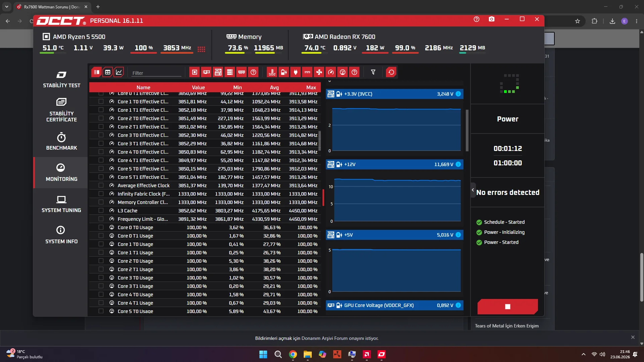Tick the Core 1 T0 Effective Clock checkbox

pyautogui.click(x=101, y=101)
